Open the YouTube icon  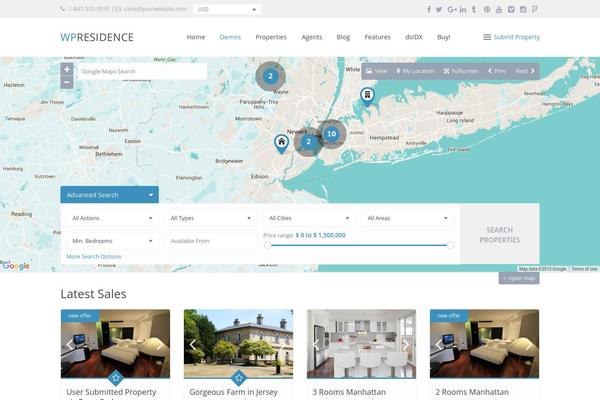pyautogui.click(x=499, y=9)
